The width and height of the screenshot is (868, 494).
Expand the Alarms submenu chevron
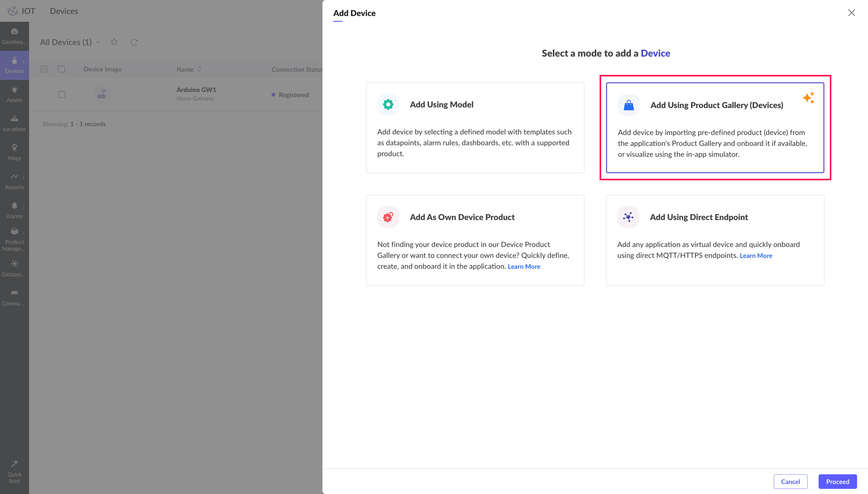23,207
